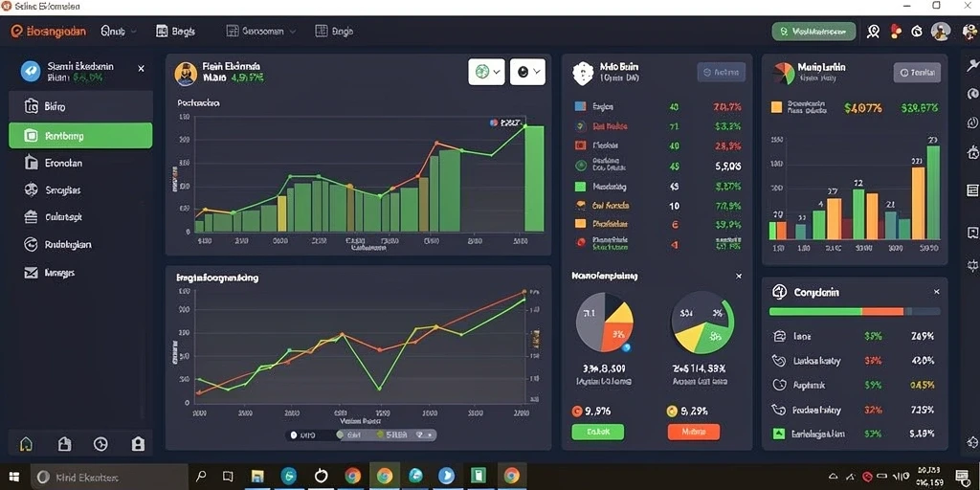Click the home icon in sidebar bottom bar
The height and width of the screenshot is (490, 980).
coord(26,444)
